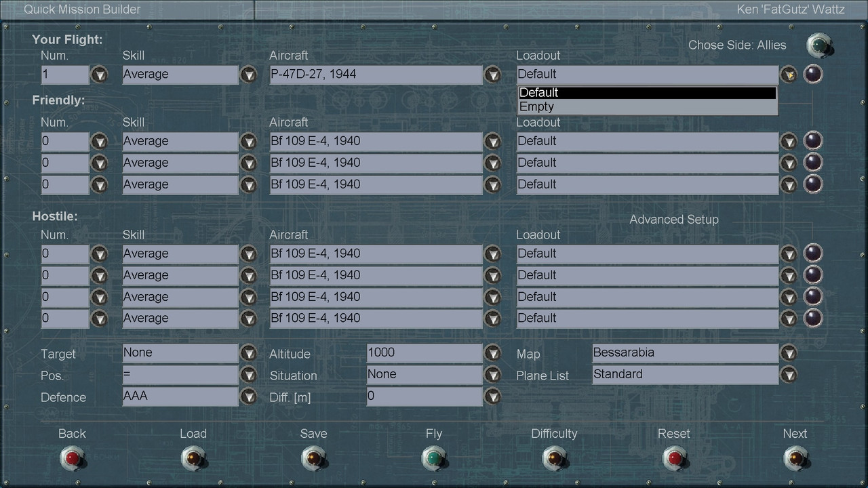Click first friendly row round dark button
The width and height of the screenshot is (868, 488).
tap(812, 140)
